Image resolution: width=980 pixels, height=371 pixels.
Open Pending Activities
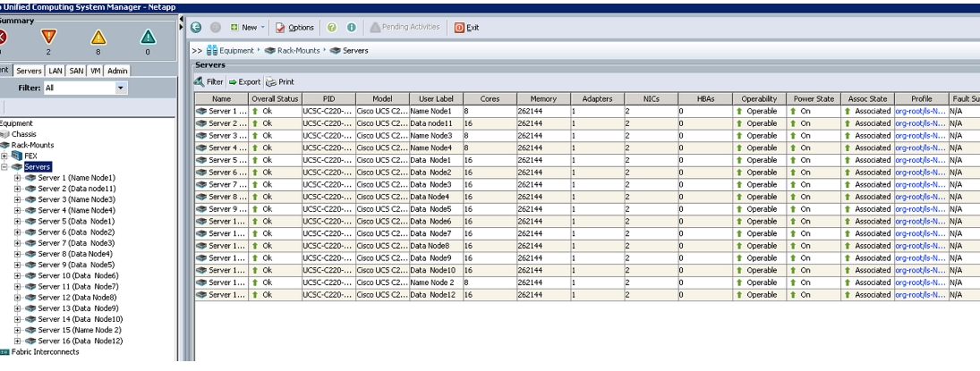click(x=405, y=27)
